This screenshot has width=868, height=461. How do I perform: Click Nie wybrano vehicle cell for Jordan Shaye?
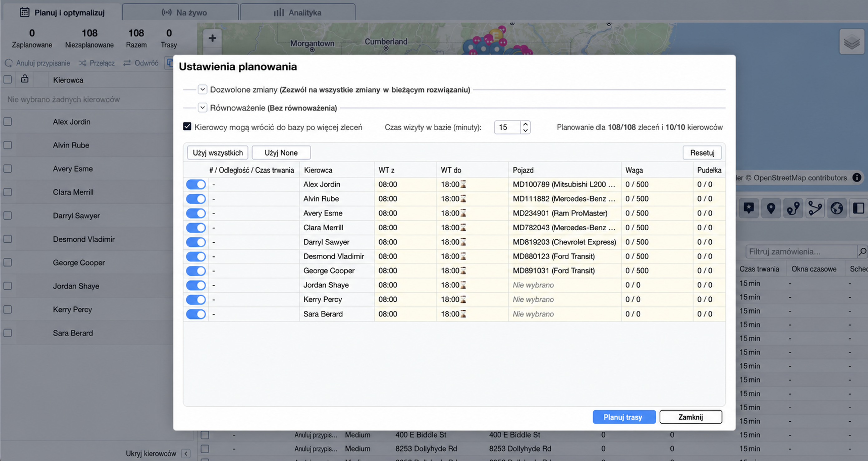565,285
